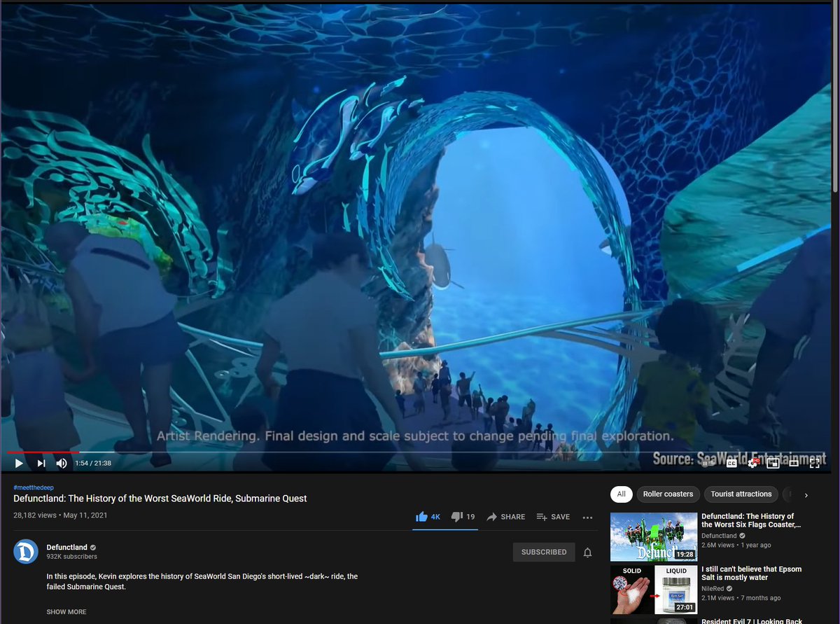Select the All filter chip
This screenshot has width=840, height=624.
pos(621,494)
